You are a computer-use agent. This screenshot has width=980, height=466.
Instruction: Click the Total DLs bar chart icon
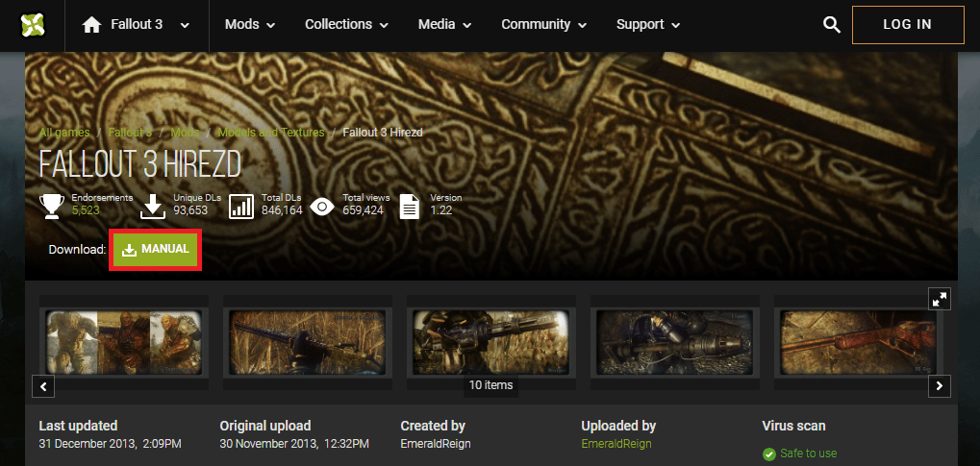pos(241,207)
